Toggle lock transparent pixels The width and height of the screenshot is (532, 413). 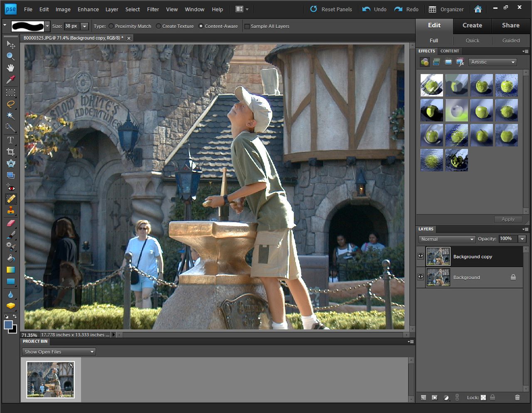pos(483,398)
